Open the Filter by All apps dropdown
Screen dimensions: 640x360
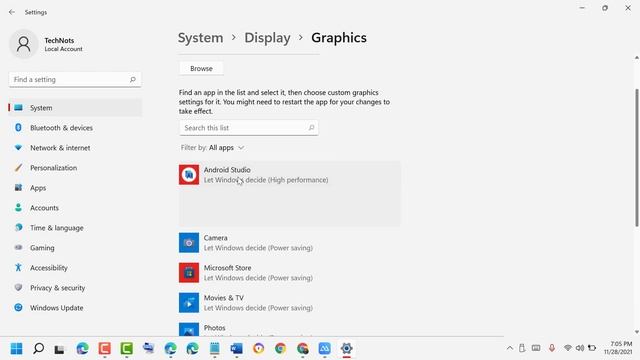click(212, 148)
